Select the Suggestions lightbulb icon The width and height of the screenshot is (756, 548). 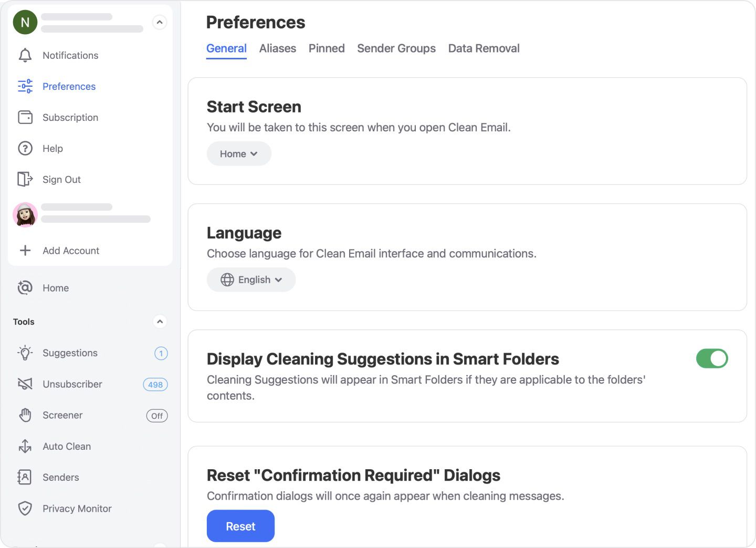pyautogui.click(x=25, y=353)
